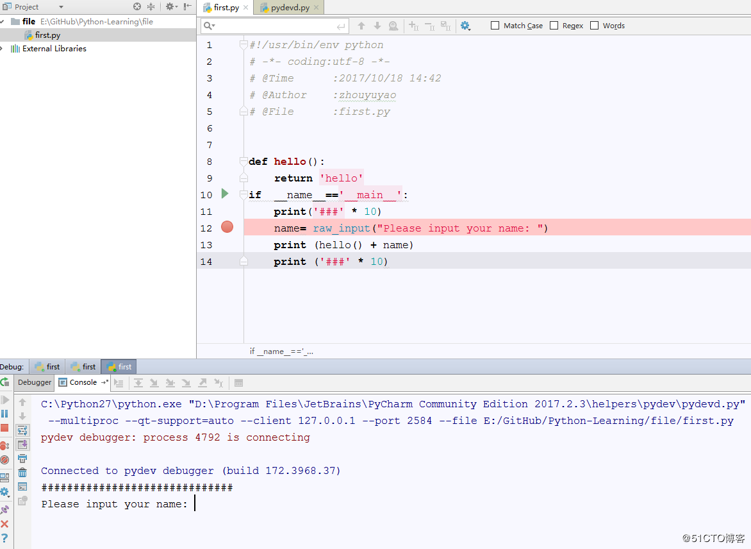Click Collapse All icon in Project panel
The image size is (751, 549).
151,7
